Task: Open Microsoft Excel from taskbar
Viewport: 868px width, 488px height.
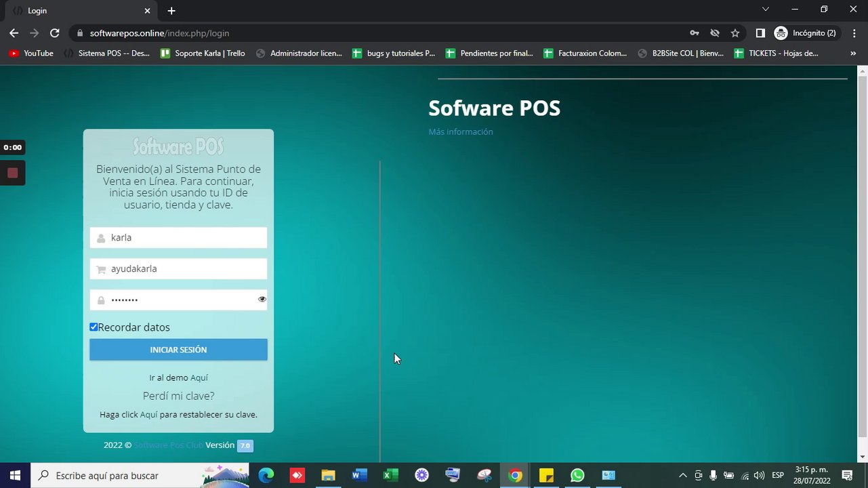Action: pyautogui.click(x=390, y=475)
